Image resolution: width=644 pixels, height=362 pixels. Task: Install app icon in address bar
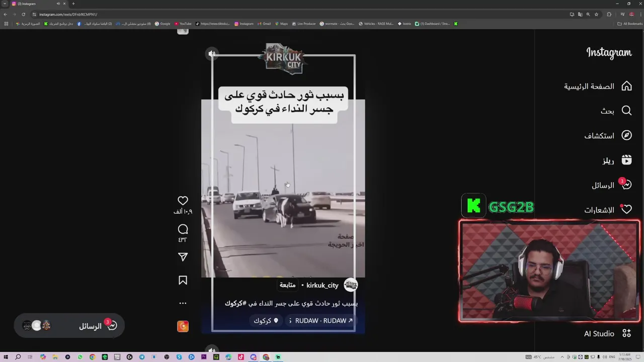[x=572, y=14]
